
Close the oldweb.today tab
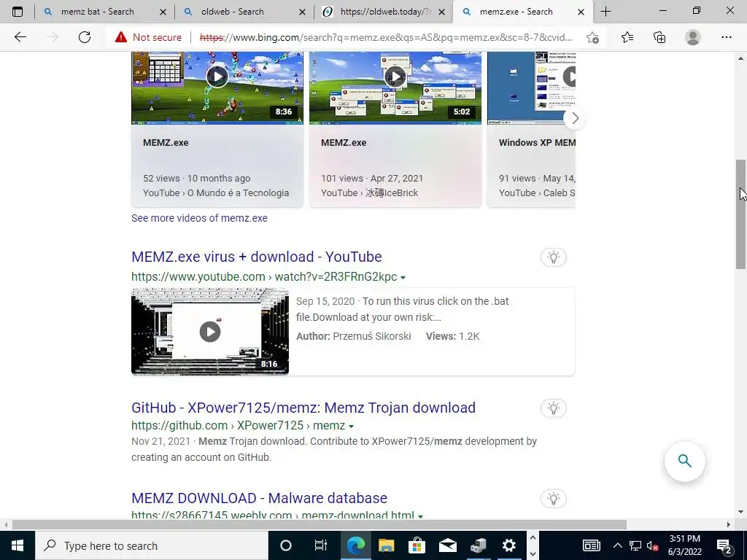tap(441, 12)
